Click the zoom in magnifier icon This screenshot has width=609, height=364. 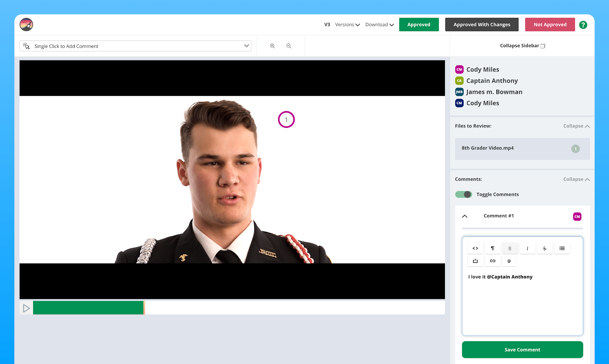[x=273, y=46]
